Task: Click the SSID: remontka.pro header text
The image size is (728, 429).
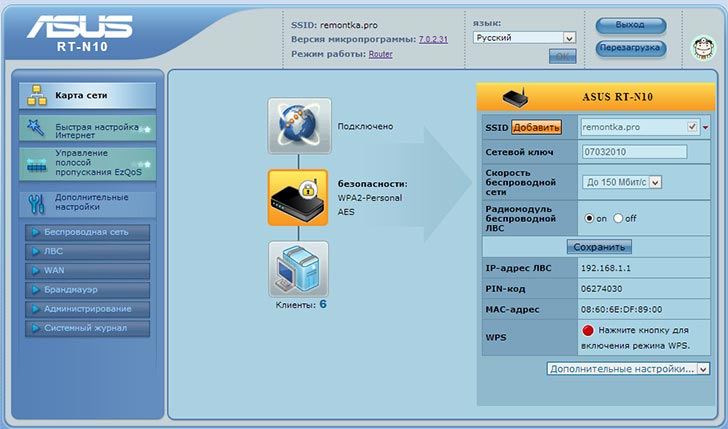Action: click(334, 25)
